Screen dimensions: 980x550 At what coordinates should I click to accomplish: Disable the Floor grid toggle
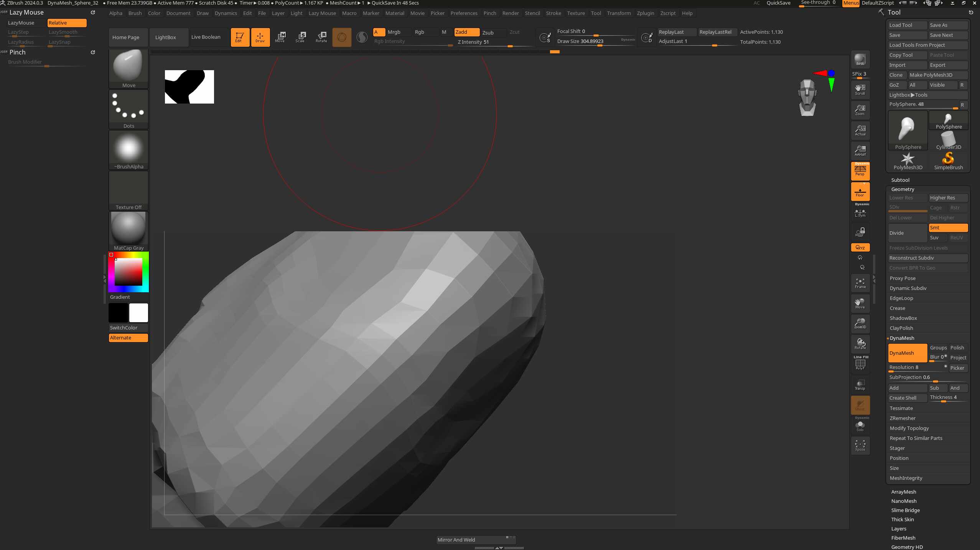860,192
